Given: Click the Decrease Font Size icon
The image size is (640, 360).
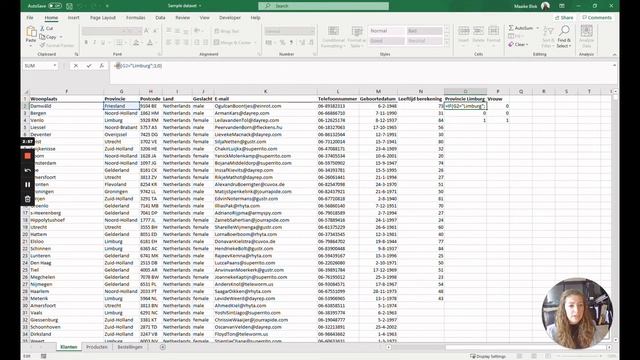Looking at the screenshot, I should click(155, 31).
